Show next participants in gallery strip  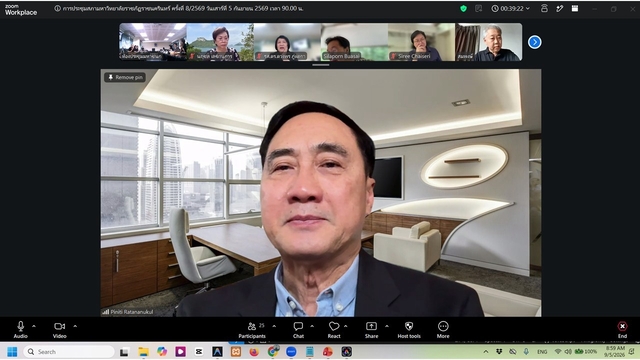[x=535, y=42]
